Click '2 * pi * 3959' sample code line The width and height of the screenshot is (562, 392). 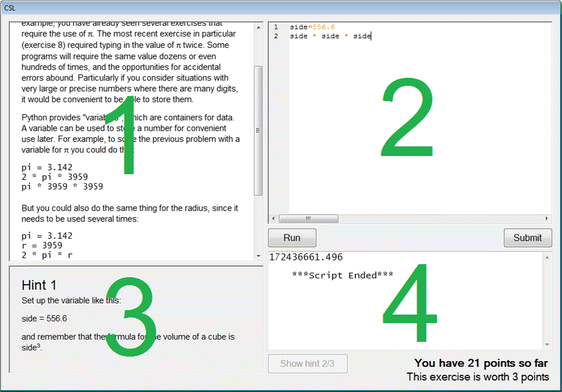click(54, 177)
